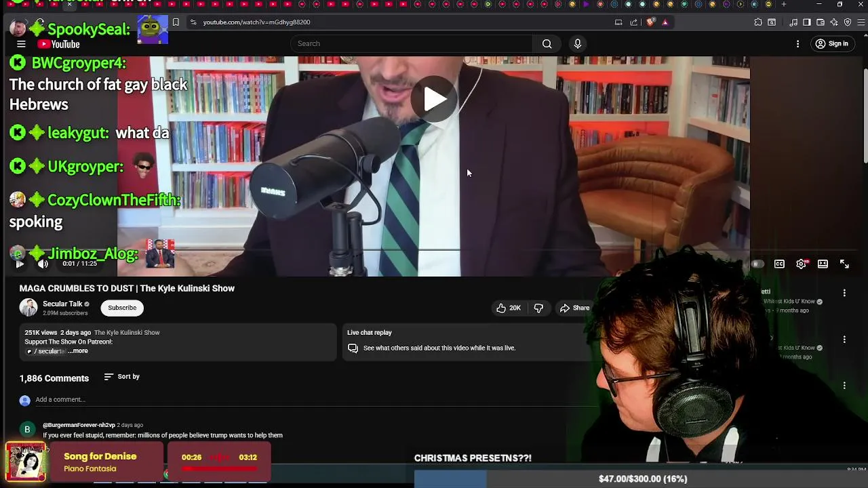Open BurgermanForever commenter avatar
This screenshot has height=488, width=868.
pos(27,429)
